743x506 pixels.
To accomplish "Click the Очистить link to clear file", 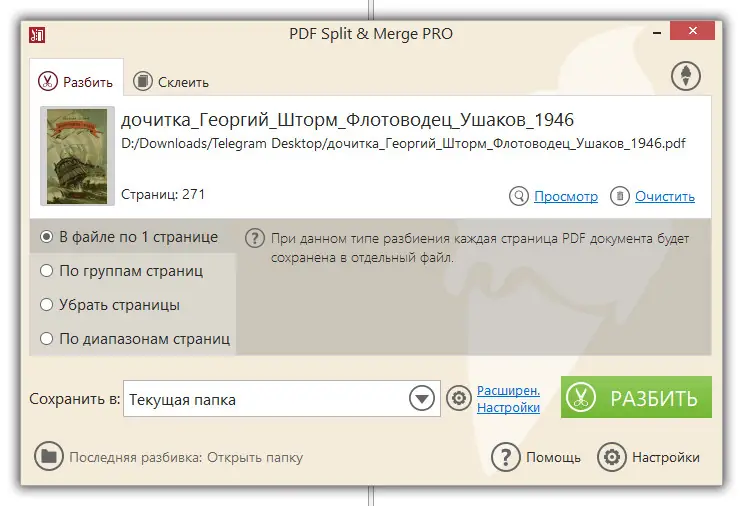I will pos(665,197).
